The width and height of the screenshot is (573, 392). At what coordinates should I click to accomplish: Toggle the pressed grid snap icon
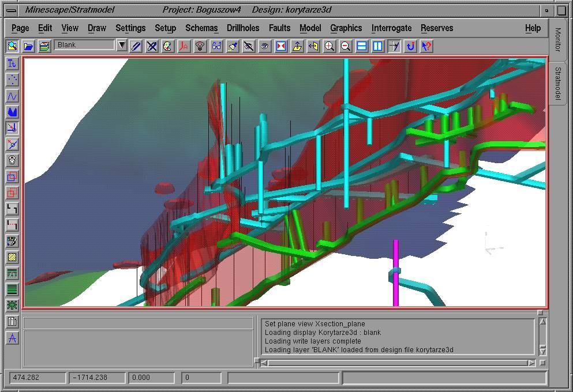[x=394, y=46]
